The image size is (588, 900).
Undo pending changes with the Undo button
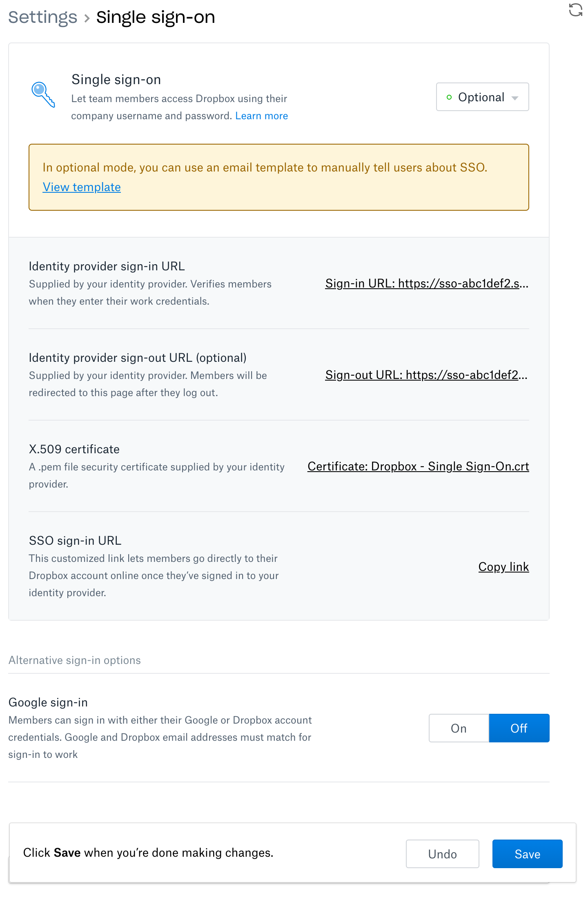coord(442,853)
